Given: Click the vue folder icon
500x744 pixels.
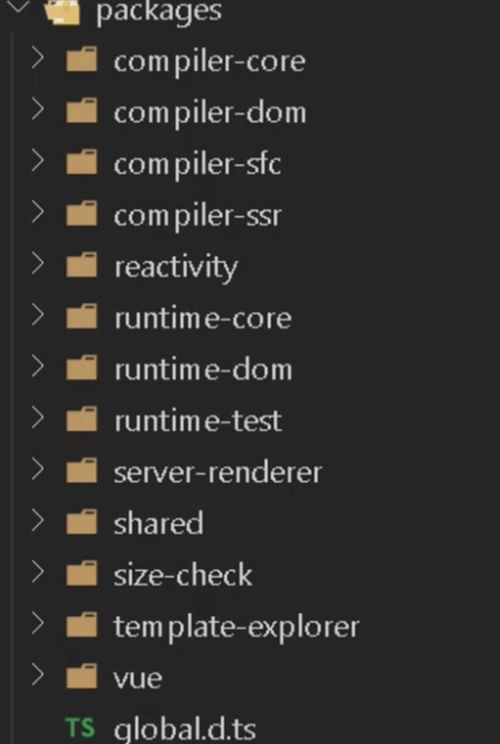Looking at the screenshot, I should click(82, 676).
